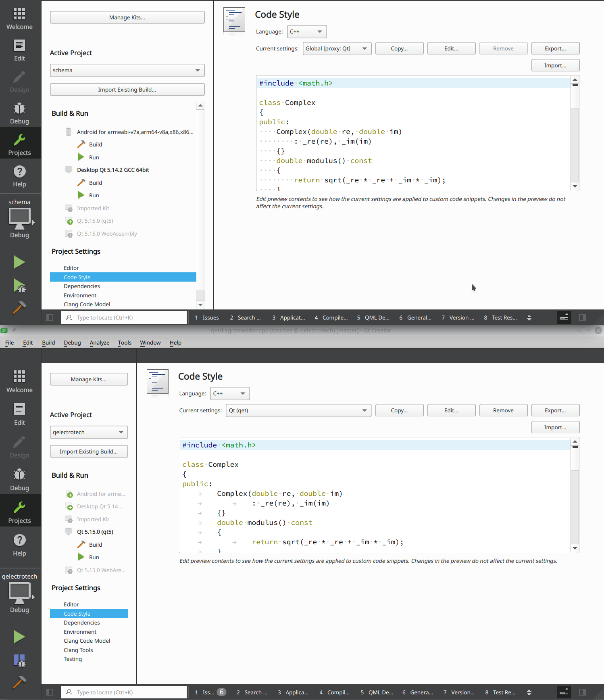Open the 'Global [proxy: Qt]' settings dropdown
Image resolution: width=604 pixels, height=700 pixels.
[x=337, y=48]
